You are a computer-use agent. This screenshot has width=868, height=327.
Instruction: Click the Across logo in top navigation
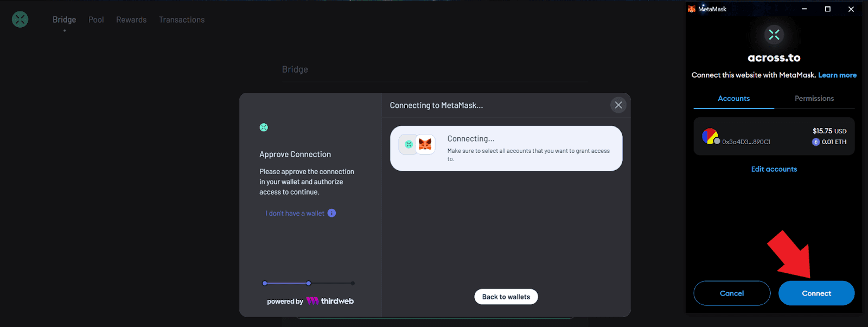tap(20, 20)
